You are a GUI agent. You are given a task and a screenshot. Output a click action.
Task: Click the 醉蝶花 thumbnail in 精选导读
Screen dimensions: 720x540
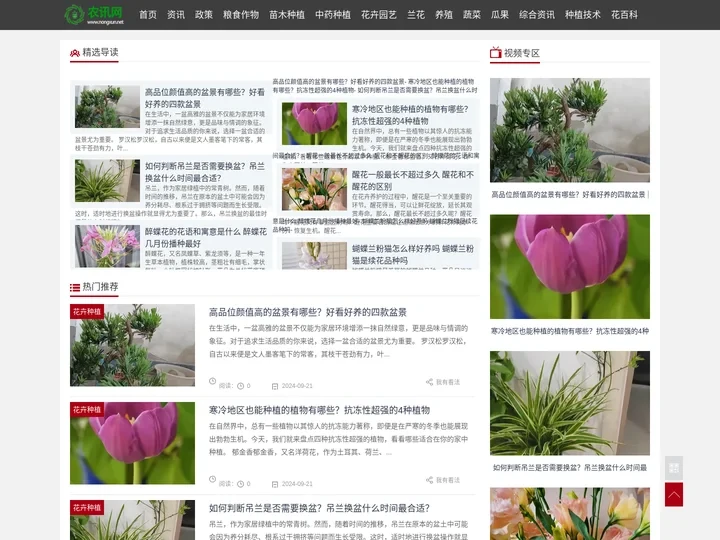click(x=107, y=246)
